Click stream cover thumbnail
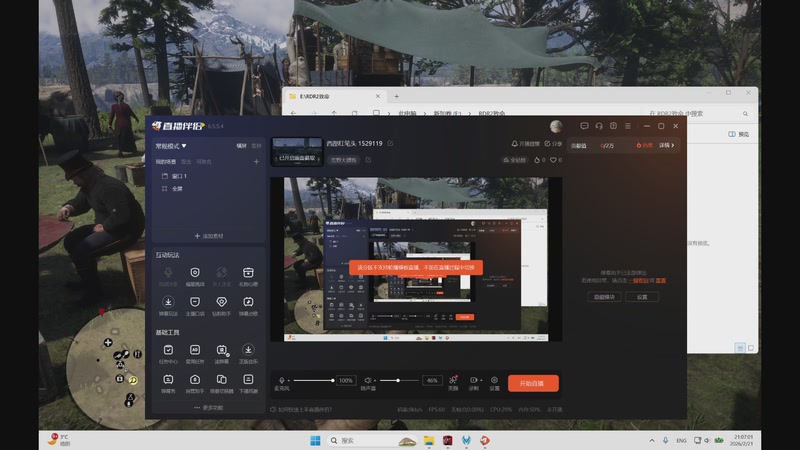The height and width of the screenshot is (450, 800). (297, 152)
